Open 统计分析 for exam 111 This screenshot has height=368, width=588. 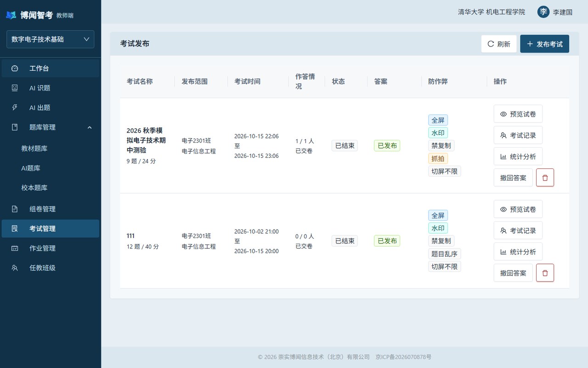[518, 252]
